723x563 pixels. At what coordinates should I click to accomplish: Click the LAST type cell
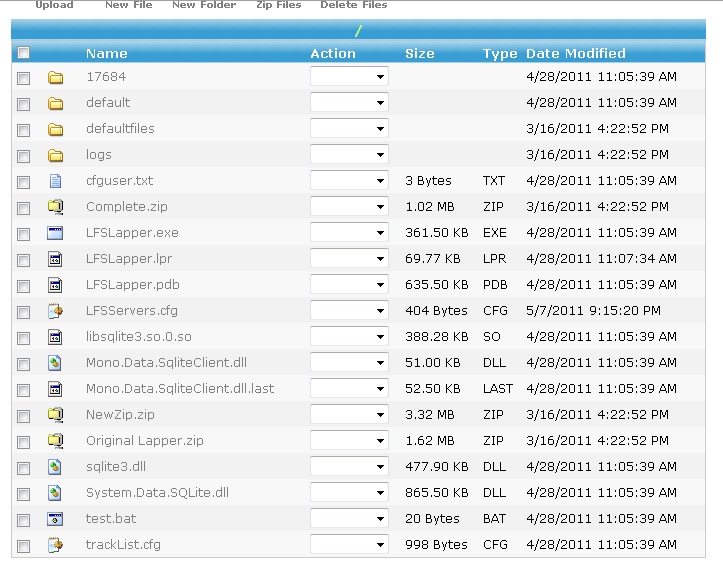click(x=498, y=388)
